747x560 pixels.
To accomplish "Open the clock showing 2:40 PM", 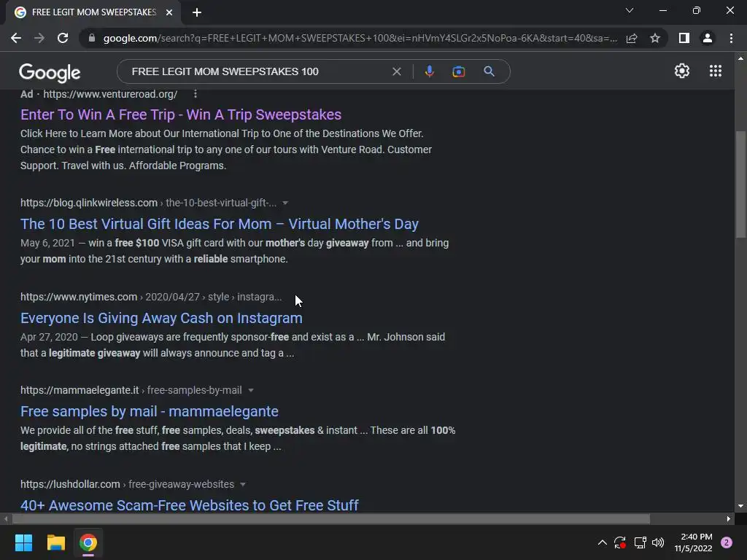I will [x=694, y=542].
